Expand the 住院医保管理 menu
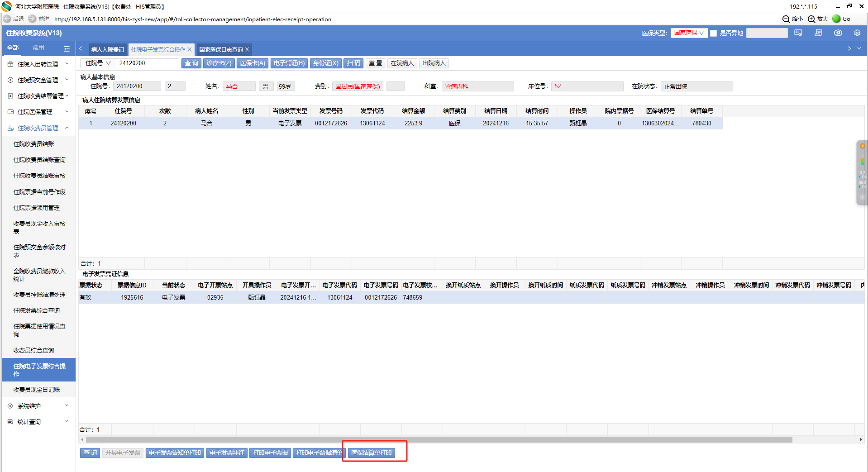This screenshot has height=472, width=868. point(67,111)
